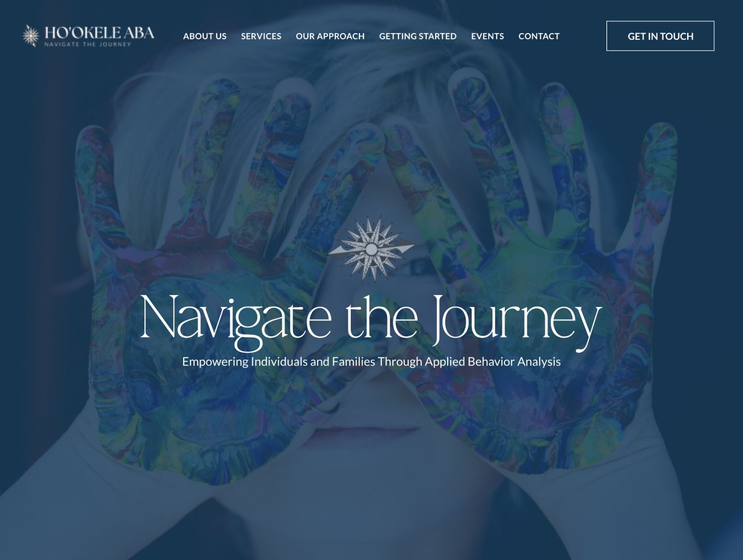
Task: Select the Contact navigation link
Action: coord(539,36)
